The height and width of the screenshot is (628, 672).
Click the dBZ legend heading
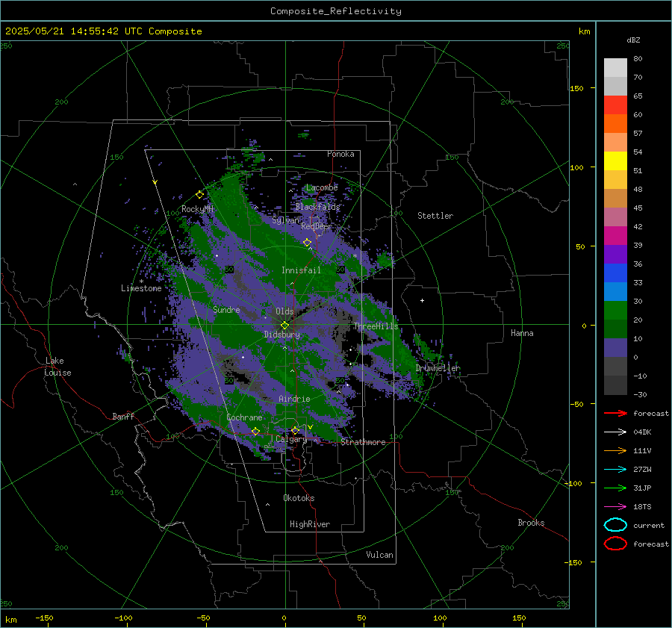633,40
